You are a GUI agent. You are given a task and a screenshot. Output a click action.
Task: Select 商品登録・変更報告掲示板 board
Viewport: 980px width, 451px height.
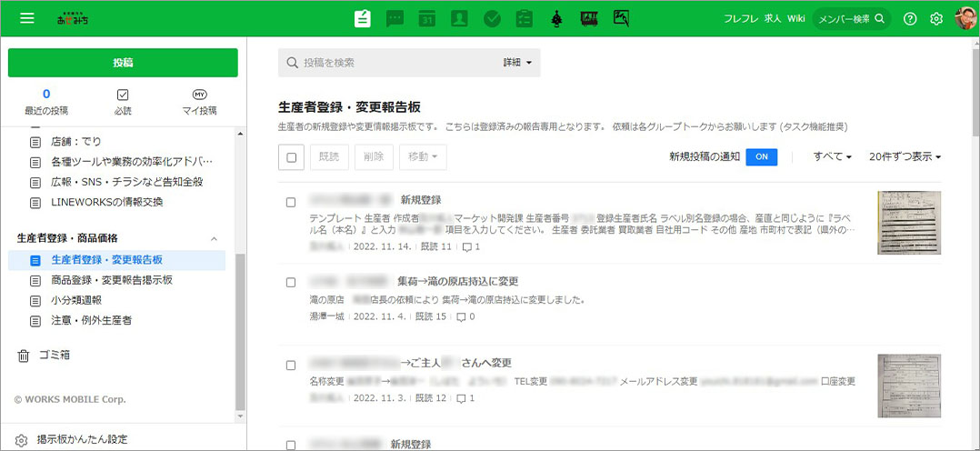(112, 280)
